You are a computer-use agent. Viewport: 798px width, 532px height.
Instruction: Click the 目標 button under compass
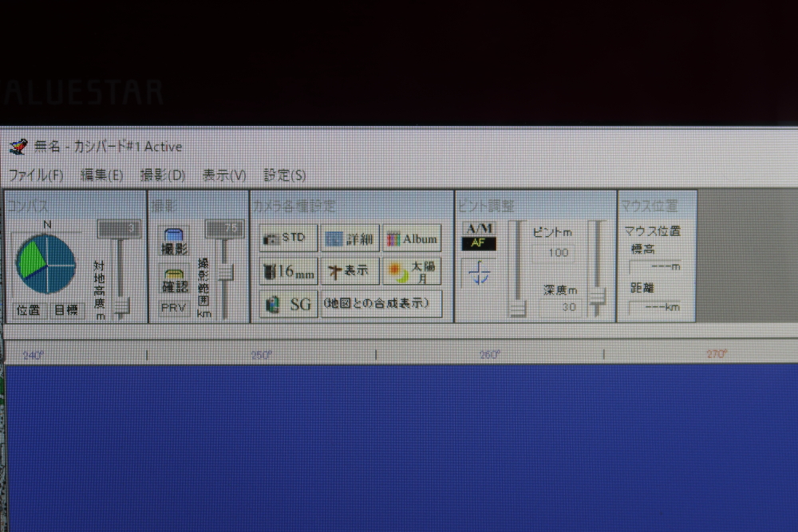[67, 310]
